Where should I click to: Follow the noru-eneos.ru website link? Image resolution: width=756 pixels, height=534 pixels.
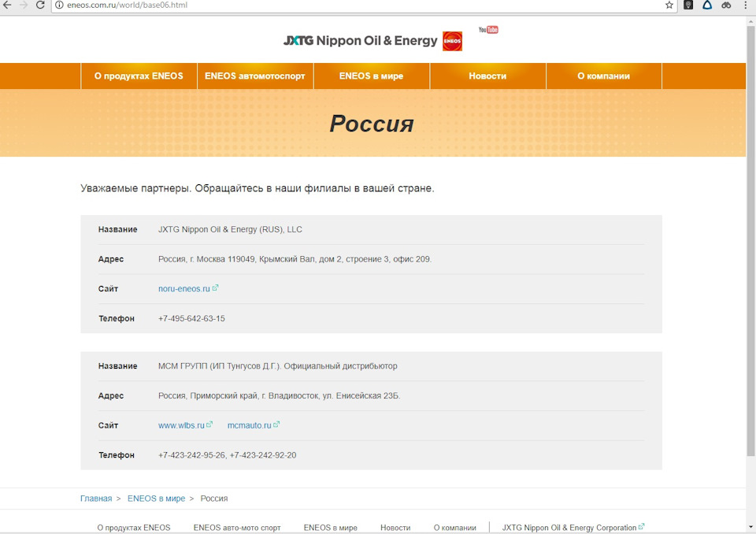(x=184, y=289)
